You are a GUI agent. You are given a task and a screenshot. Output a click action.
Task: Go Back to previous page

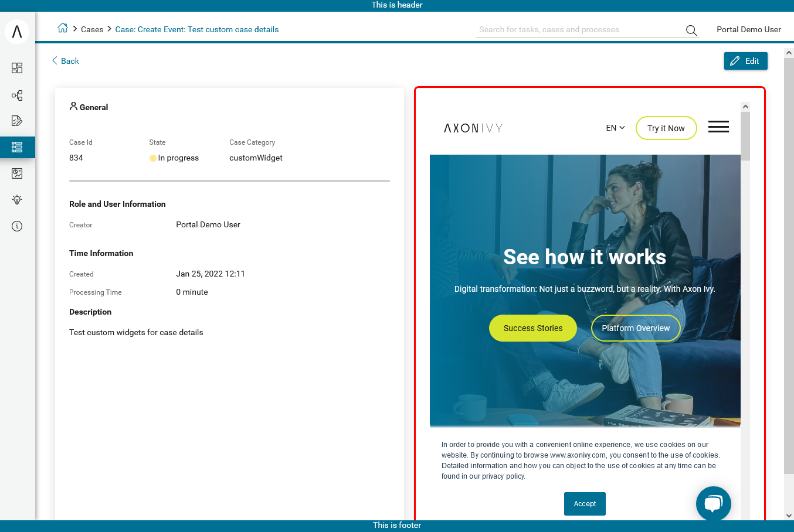(66, 61)
